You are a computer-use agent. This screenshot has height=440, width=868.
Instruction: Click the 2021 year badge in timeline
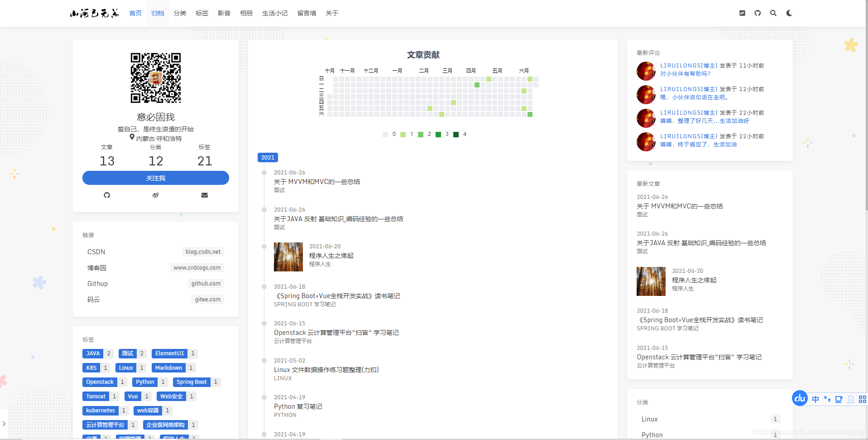(x=268, y=157)
